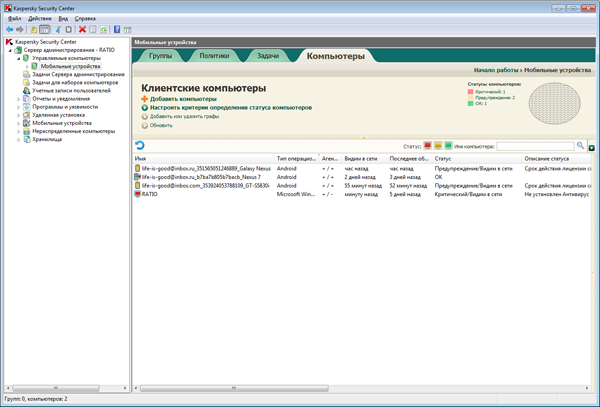Screen dimensions: 600x407
Task: Toggle the red Critical status filter
Action: tap(427, 146)
